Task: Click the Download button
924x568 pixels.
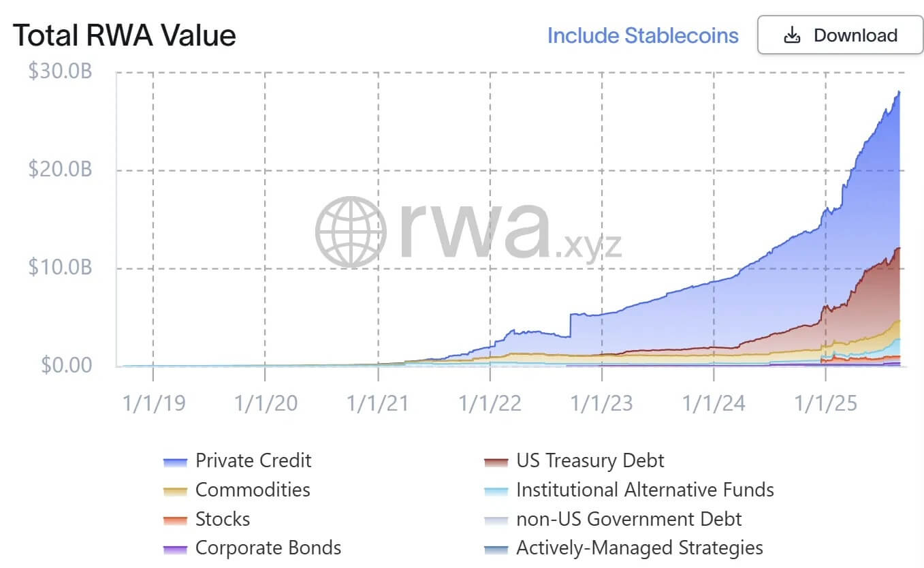Action: pyautogui.click(x=840, y=35)
